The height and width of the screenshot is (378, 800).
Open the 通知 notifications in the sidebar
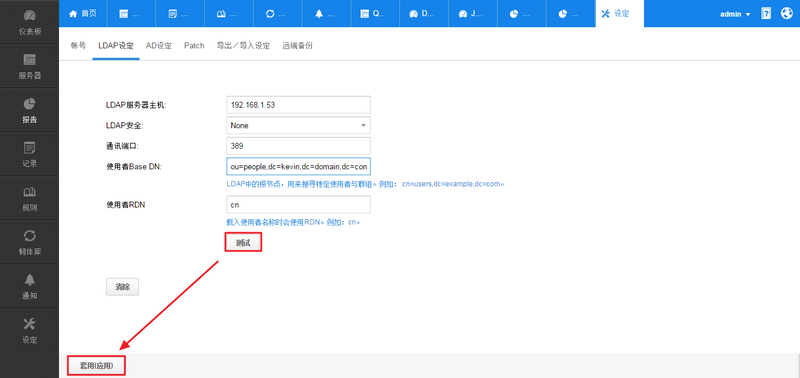30,286
